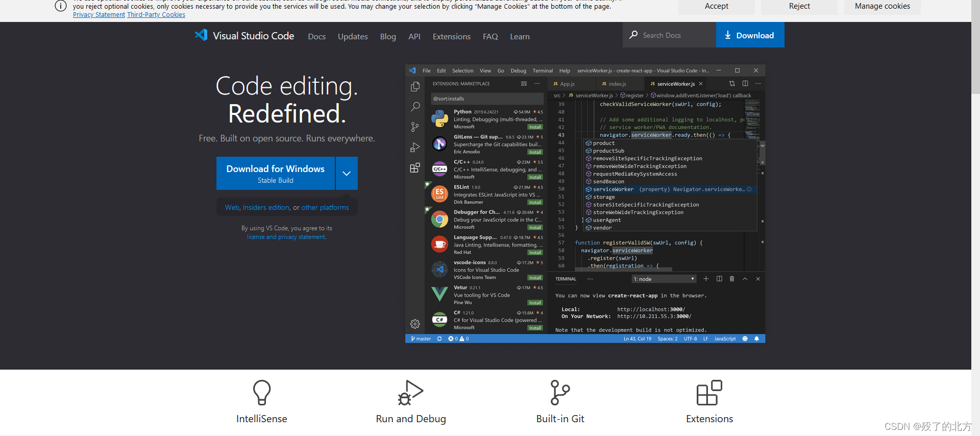Click the feedback smiley in status bar

[745, 338]
